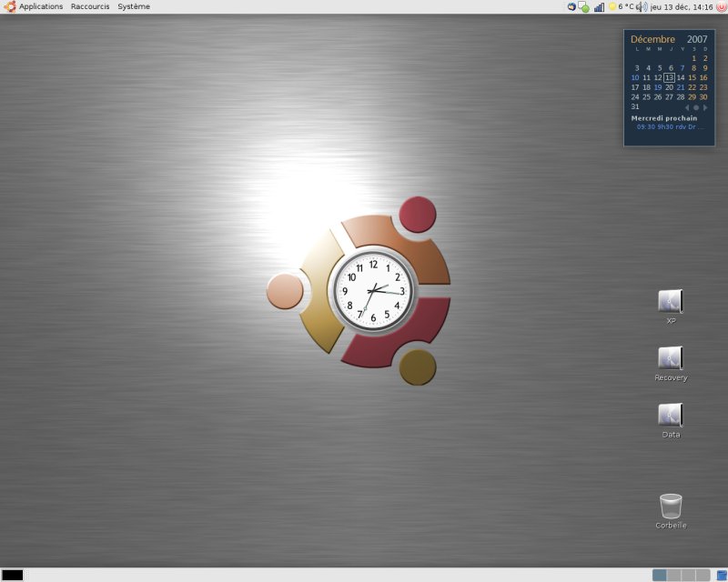The image size is (728, 582).
Task: Click the Décembre month title
Action: [x=652, y=39]
